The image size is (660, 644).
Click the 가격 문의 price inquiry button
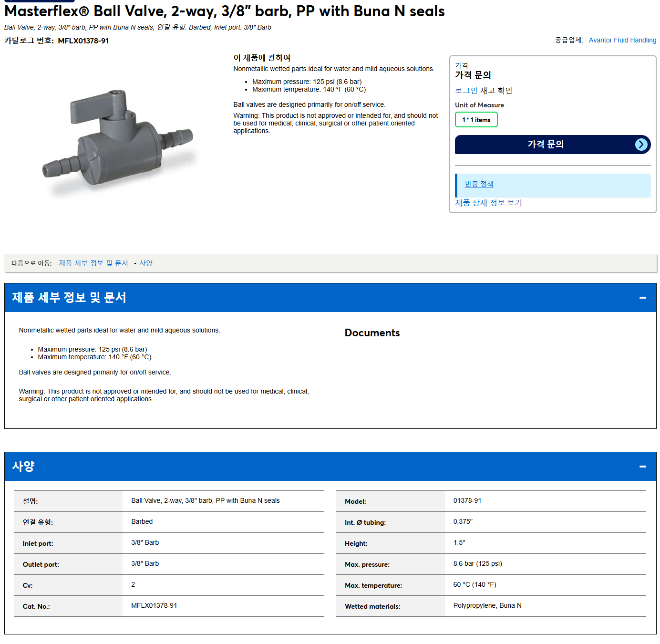[553, 145]
